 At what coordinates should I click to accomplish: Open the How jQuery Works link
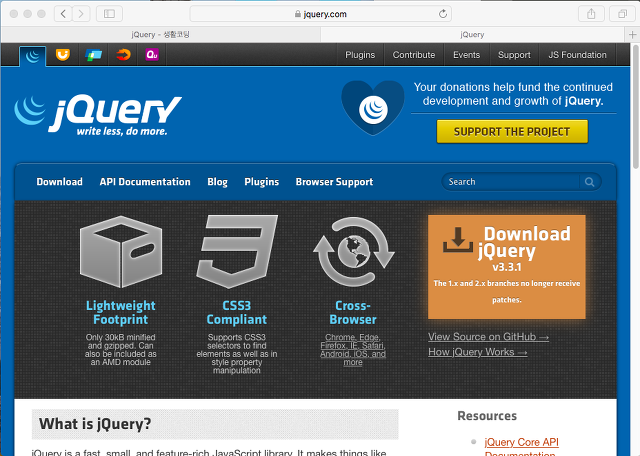(x=478, y=352)
